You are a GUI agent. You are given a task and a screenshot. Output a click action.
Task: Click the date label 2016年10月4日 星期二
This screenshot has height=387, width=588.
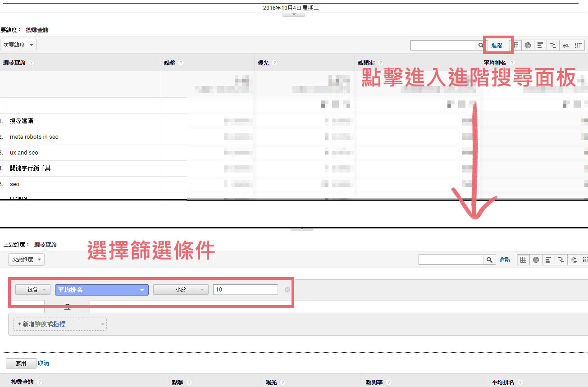pos(291,8)
